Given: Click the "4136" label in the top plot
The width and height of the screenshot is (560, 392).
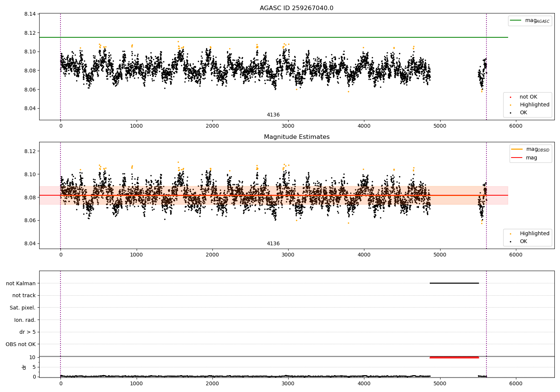Looking at the screenshot, I should [x=273, y=115].
